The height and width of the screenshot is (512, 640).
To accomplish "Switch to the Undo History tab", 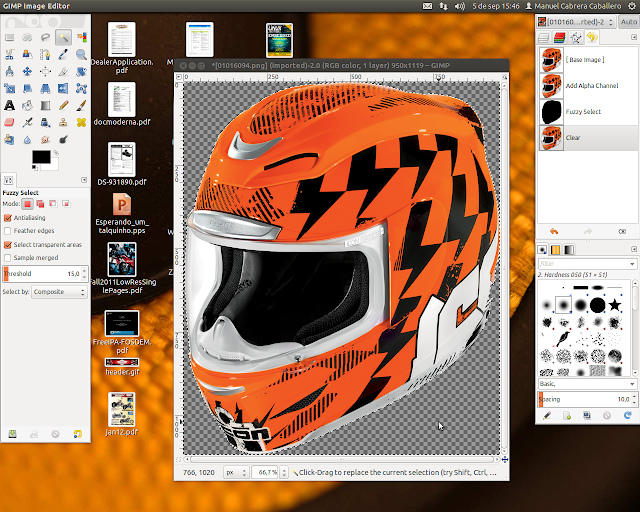I will click(592, 38).
